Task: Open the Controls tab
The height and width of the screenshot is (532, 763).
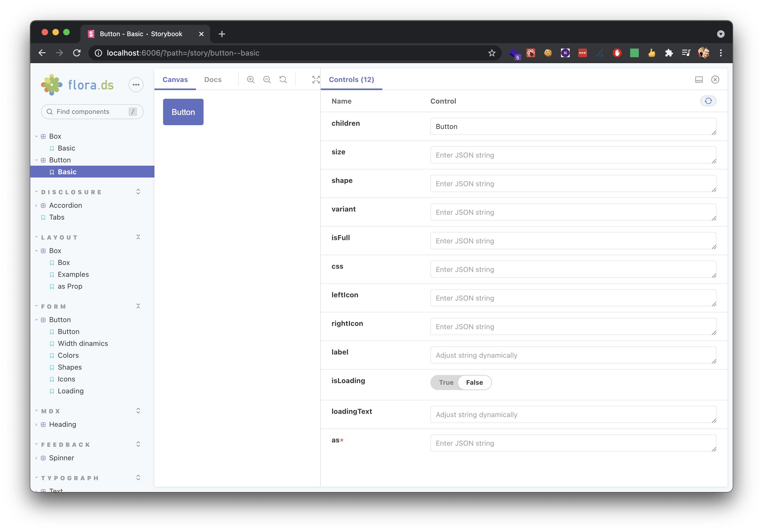Action: coord(351,79)
